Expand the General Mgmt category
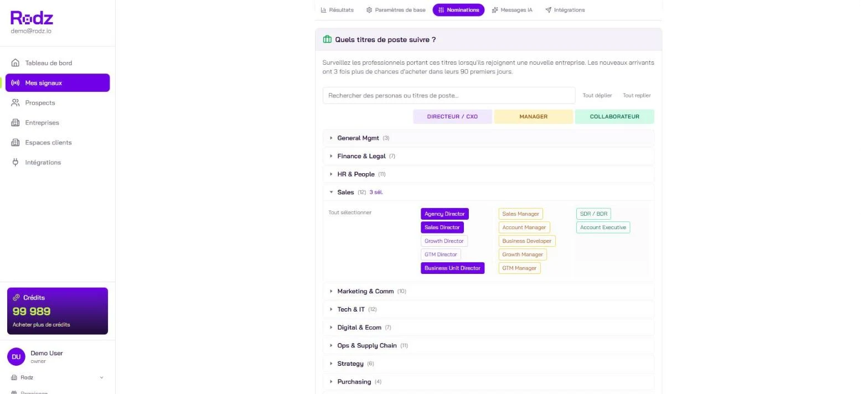Viewport: 868px width, 394px height. coord(488,138)
